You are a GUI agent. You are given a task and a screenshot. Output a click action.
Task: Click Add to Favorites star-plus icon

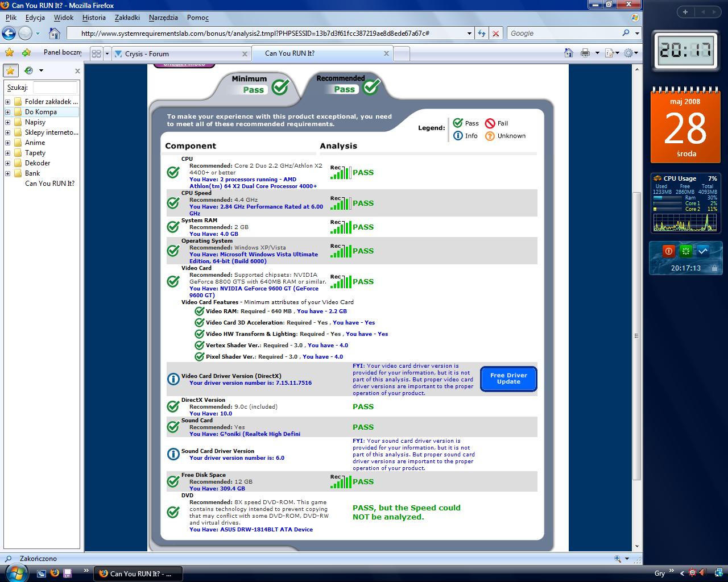[x=26, y=53]
